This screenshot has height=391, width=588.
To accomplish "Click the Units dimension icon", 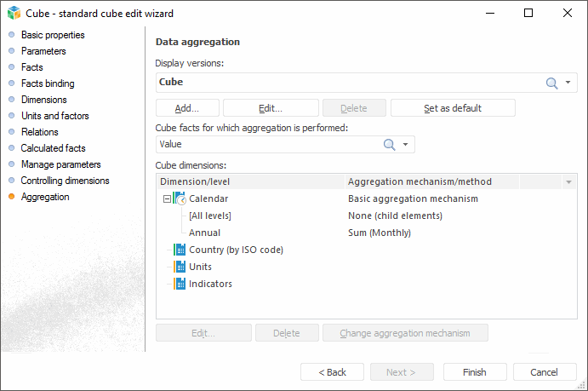I will point(180,267).
